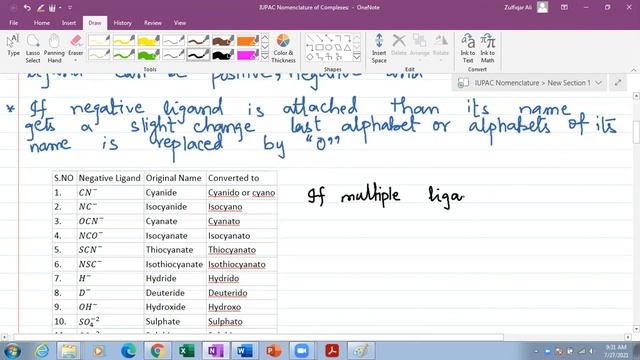Click the horizontal scrollbar at page bottom
This screenshot has height=360, width=640.
tap(258, 337)
